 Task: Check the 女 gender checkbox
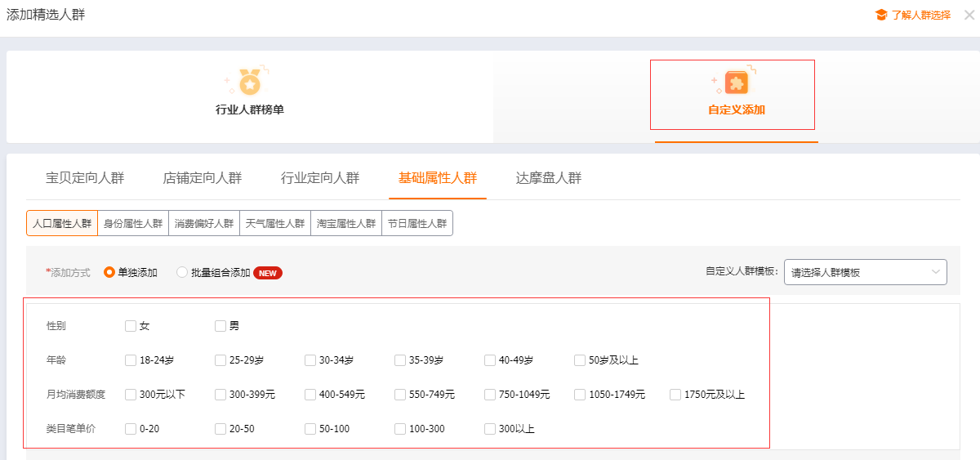pos(131,326)
